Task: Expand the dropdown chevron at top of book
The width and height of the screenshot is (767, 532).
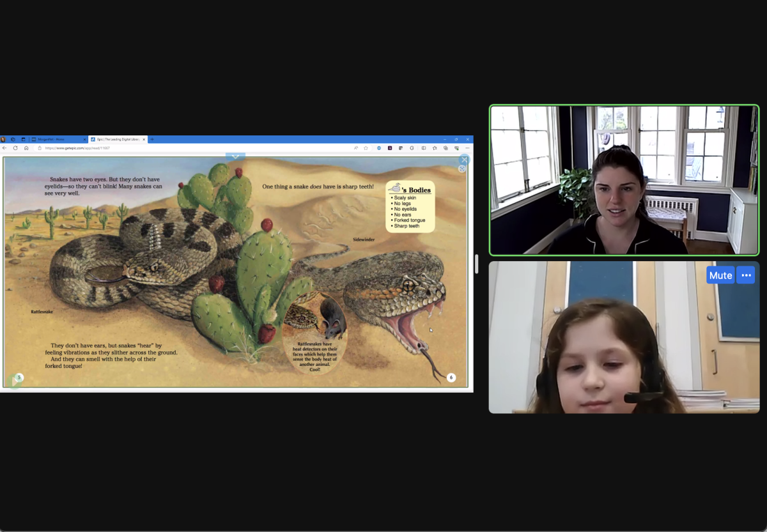Action: [x=235, y=156]
